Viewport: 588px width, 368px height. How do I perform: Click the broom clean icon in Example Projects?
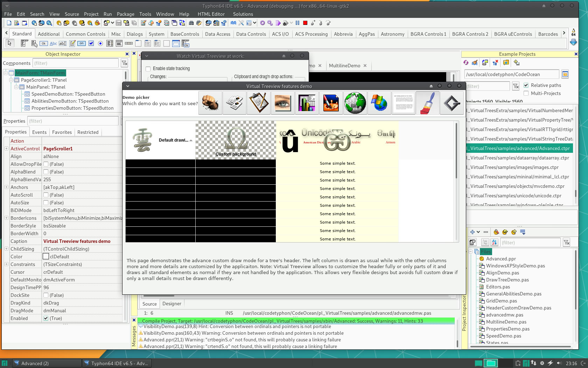475,62
